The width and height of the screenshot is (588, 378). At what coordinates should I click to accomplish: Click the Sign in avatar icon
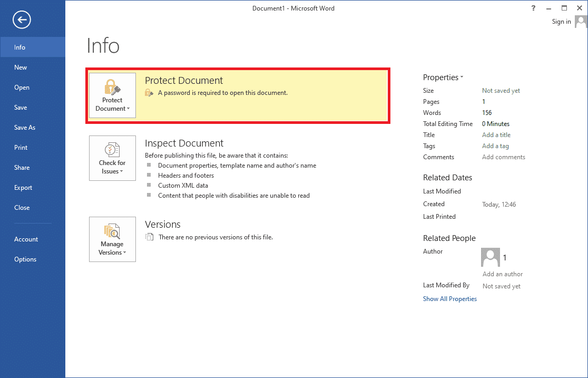(581, 21)
